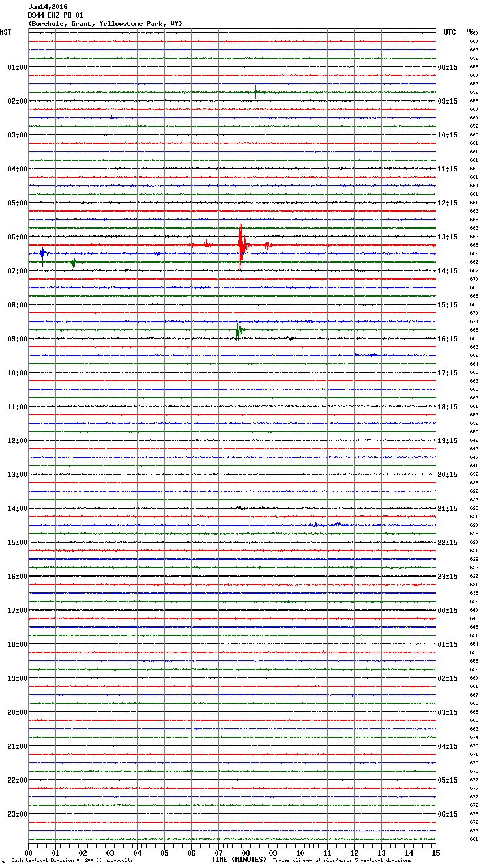
Task: Click the TIME (MINUTES) axis title
Action: coord(239,860)
